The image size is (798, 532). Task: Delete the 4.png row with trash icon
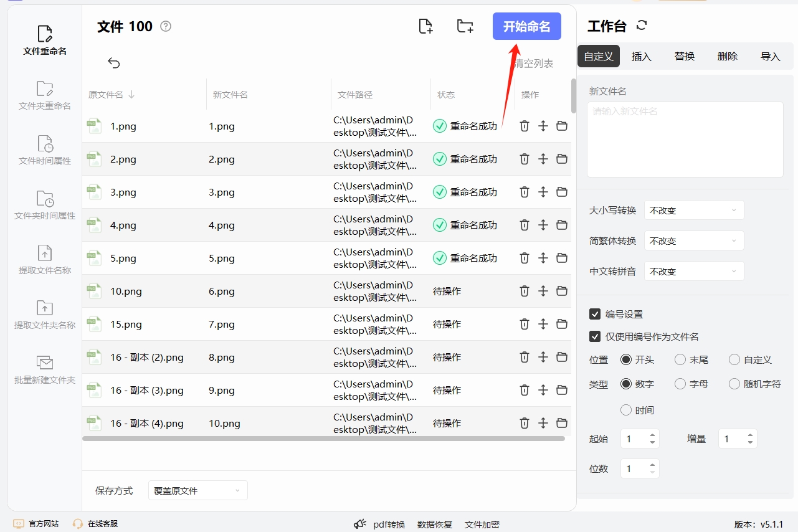(x=525, y=225)
